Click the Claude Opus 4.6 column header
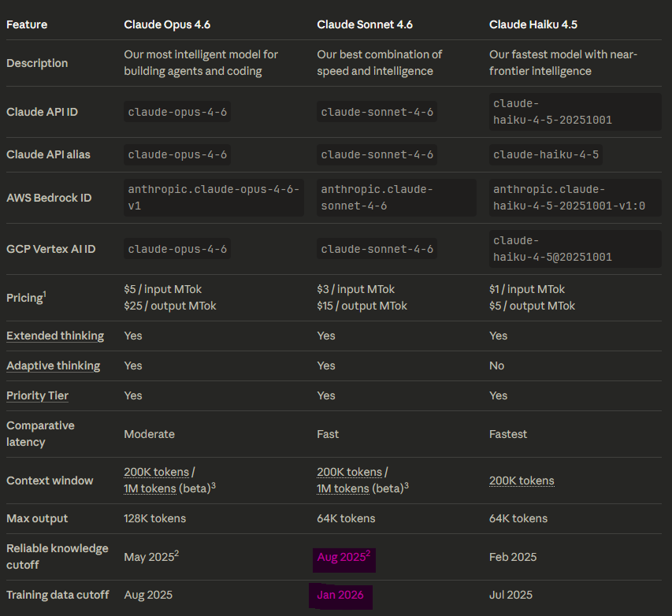The image size is (672, 616). point(167,24)
